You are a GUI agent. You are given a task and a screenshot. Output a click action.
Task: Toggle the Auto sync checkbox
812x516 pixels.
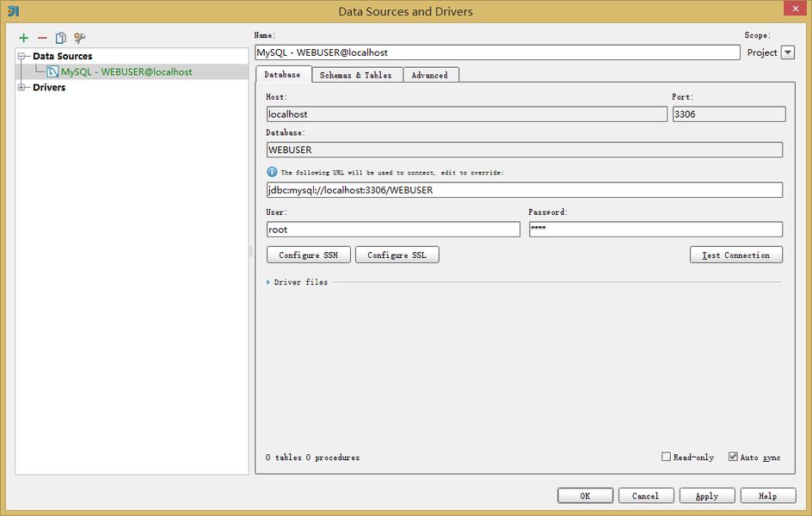733,457
